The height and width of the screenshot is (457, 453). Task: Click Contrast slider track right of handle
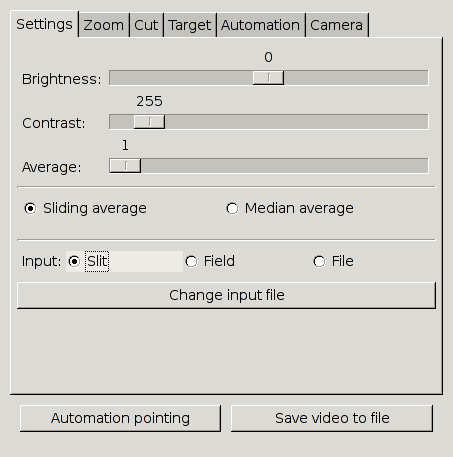coord(297,122)
